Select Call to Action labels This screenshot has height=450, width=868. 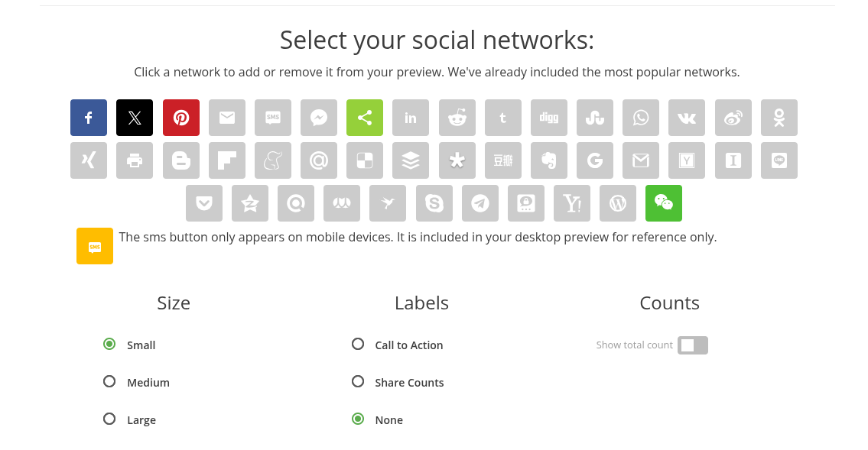click(358, 344)
